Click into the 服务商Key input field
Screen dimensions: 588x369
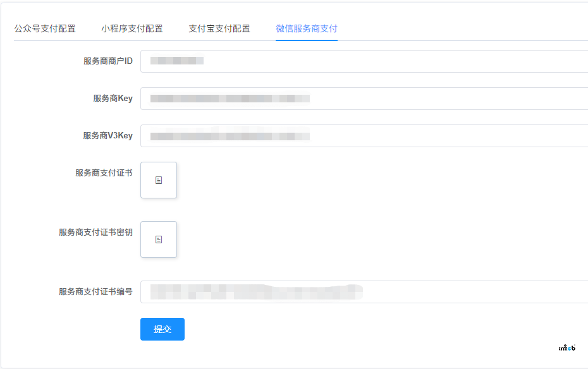443,99
